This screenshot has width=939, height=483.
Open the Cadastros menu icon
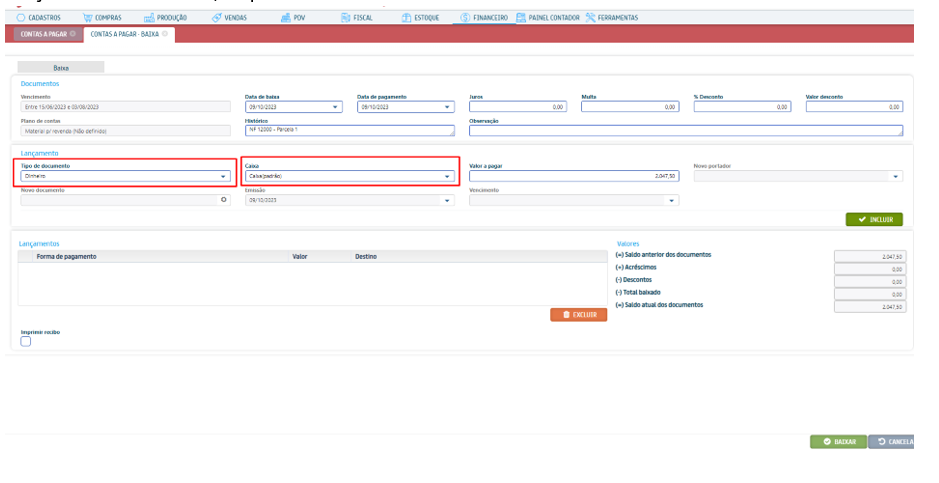23,18
